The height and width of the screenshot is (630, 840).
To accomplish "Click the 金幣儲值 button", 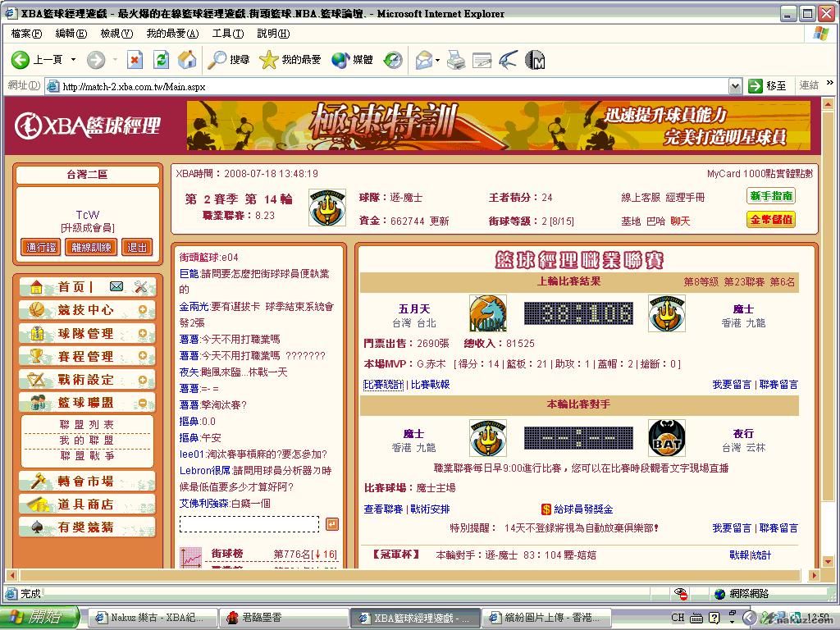I will click(x=771, y=220).
